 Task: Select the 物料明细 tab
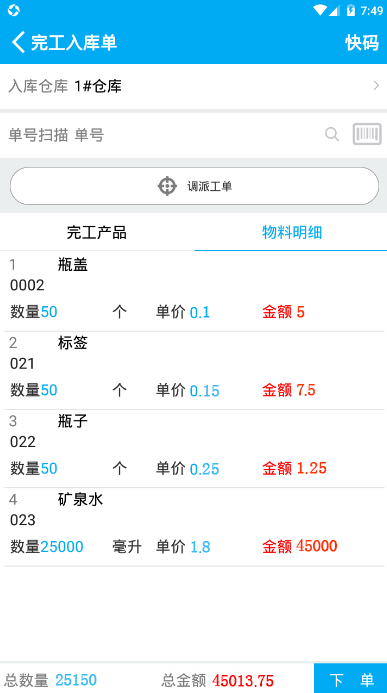click(x=292, y=232)
